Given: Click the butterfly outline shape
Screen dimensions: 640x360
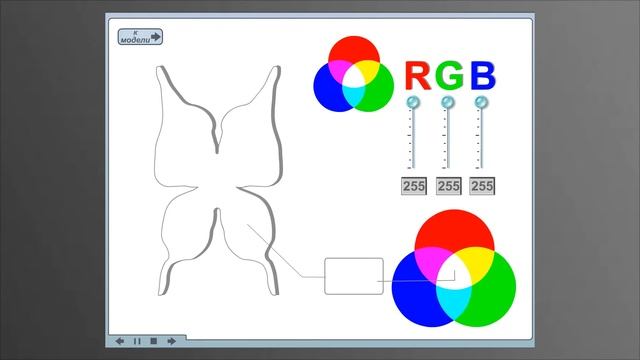Looking at the screenshot, I should click(x=218, y=180).
